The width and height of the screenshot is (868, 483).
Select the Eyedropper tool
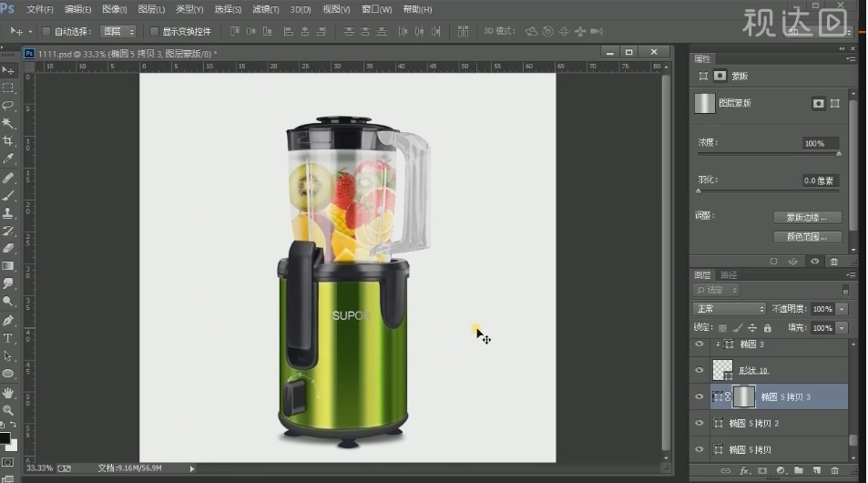pyautogui.click(x=8, y=159)
